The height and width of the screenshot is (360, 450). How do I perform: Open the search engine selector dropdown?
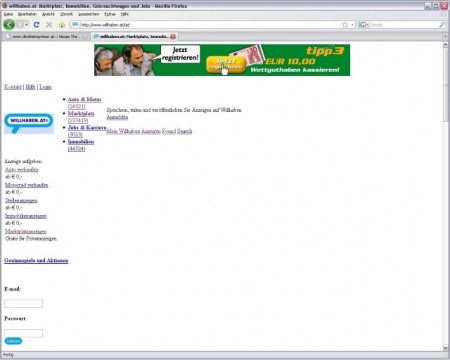[x=364, y=25]
